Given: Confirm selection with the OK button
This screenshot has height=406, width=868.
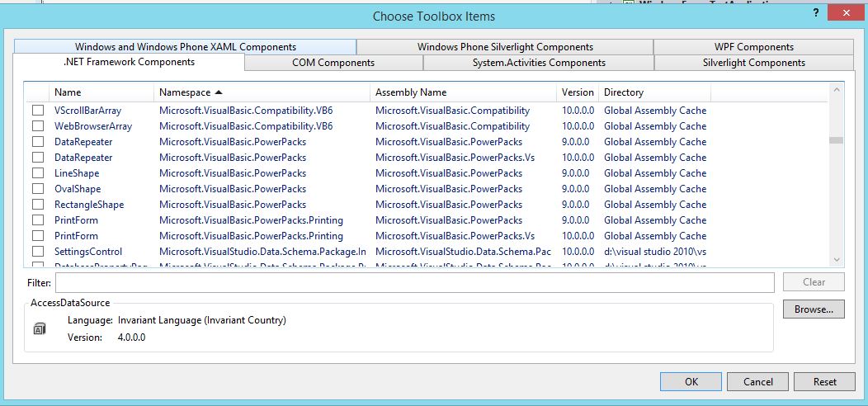Looking at the screenshot, I should (691, 381).
